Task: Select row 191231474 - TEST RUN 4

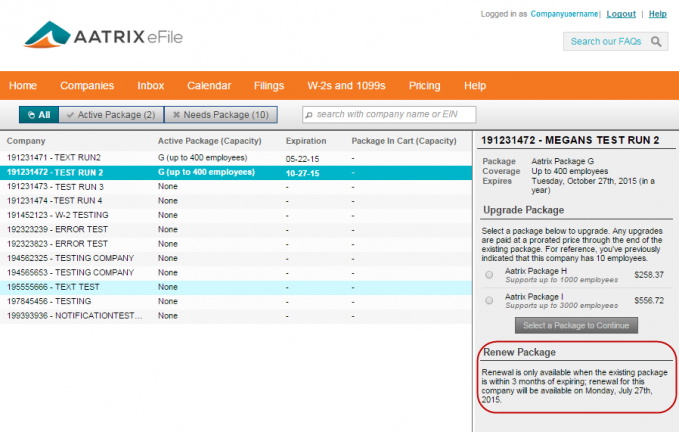Action: point(236,201)
